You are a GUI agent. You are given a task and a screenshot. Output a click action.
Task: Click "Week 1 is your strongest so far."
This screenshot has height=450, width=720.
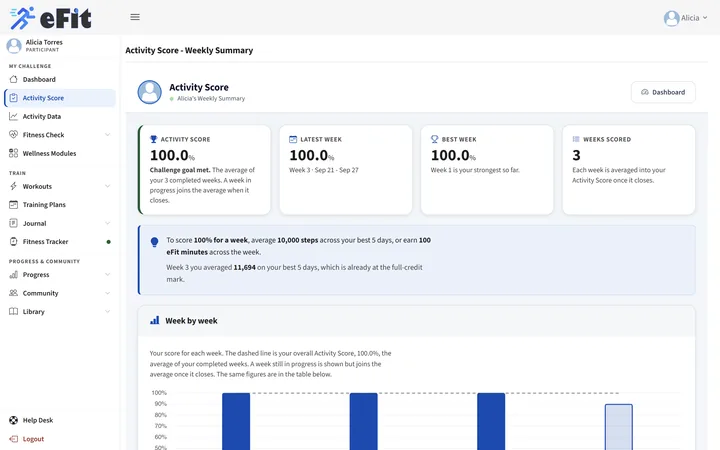pos(475,170)
